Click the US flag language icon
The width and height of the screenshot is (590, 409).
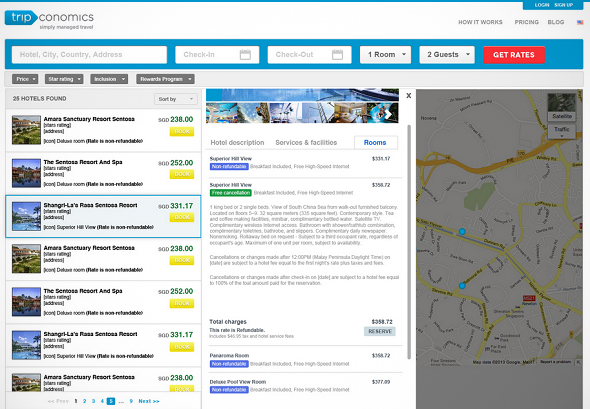click(x=580, y=22)
